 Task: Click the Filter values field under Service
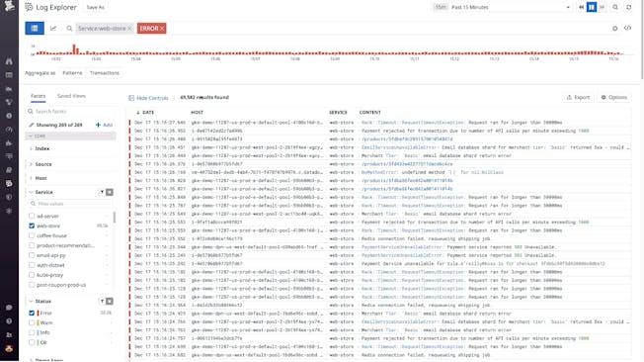point(71,204)
